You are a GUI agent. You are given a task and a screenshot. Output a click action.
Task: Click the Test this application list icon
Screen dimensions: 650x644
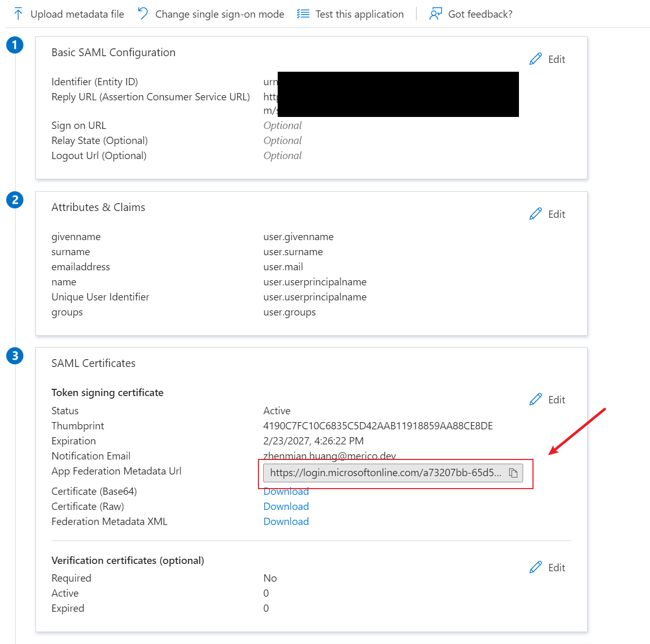coord(303,14)
